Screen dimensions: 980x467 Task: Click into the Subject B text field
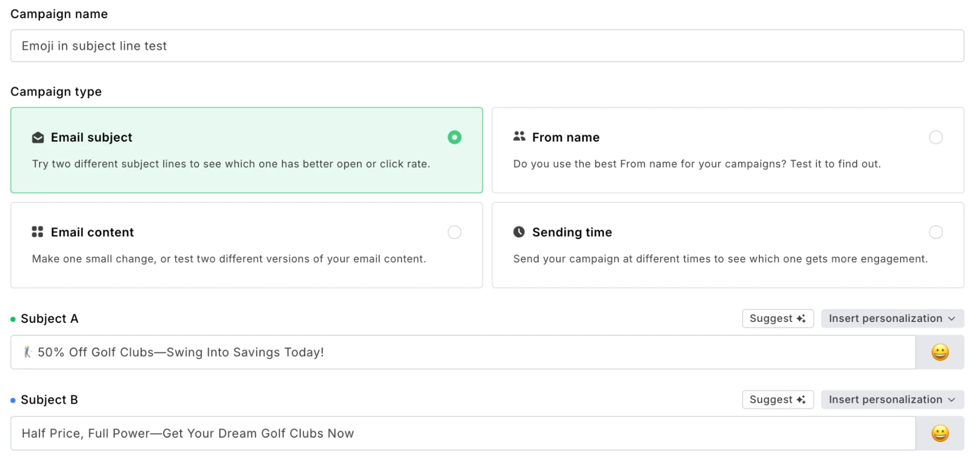pos(462,434)
